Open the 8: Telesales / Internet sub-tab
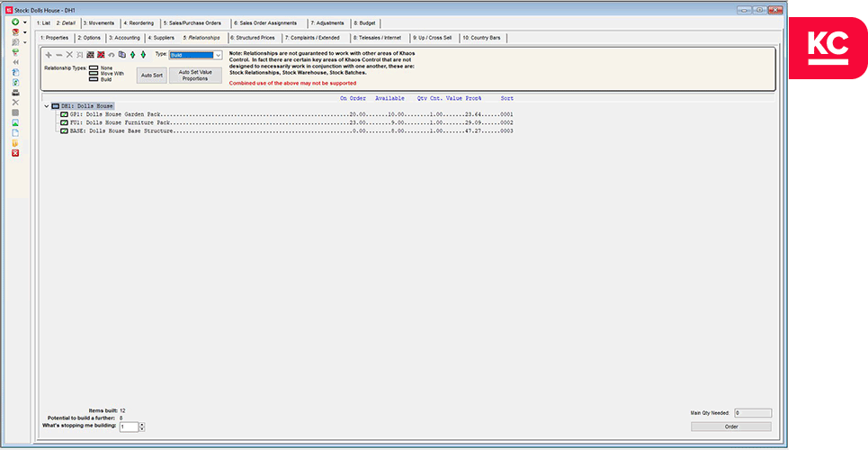Viewport: 868px width, 450px height. click(379, 38)
